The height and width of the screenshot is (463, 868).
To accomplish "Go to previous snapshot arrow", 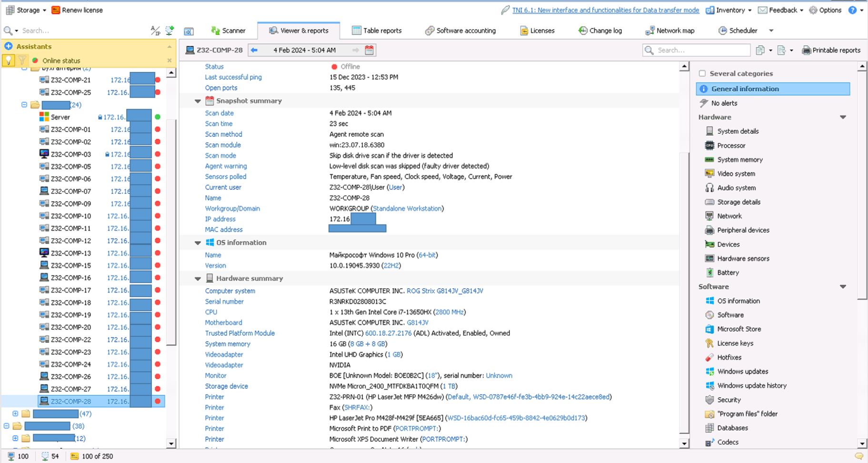I will [254, 50].
